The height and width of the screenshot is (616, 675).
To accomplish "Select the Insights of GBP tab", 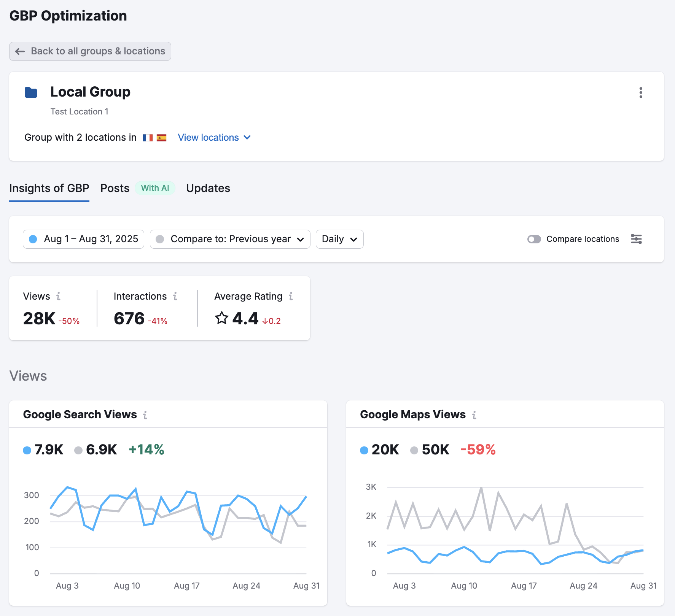I will 49,188.
